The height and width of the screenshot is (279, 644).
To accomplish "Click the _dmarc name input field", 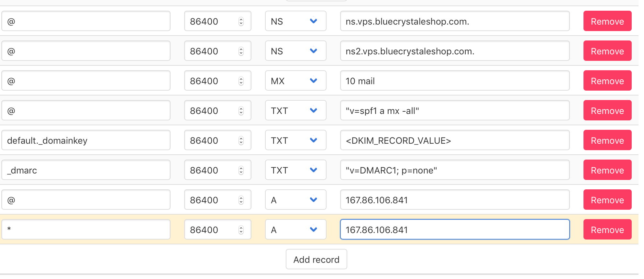I will coord(86,170).
